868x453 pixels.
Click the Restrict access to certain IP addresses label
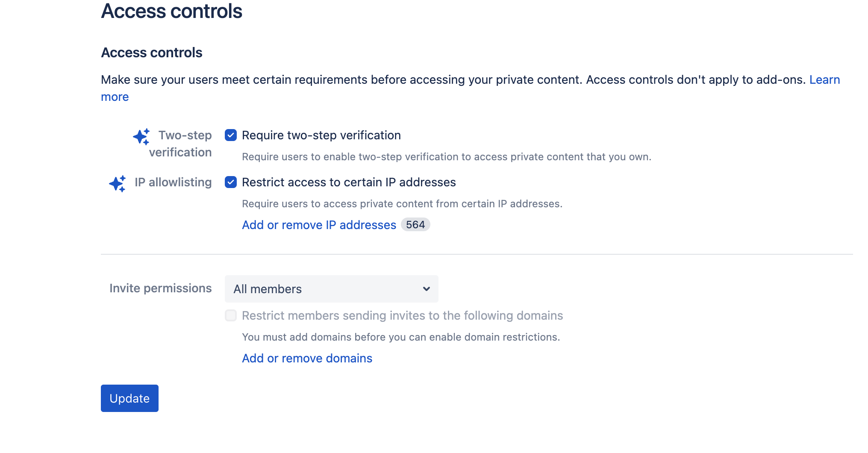pyautogui.click(x=349, y=182)
